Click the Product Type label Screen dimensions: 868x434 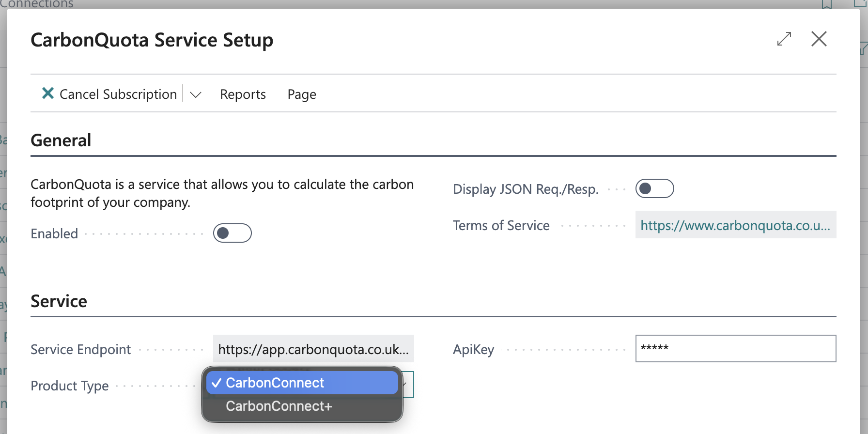tap(70, 386)
